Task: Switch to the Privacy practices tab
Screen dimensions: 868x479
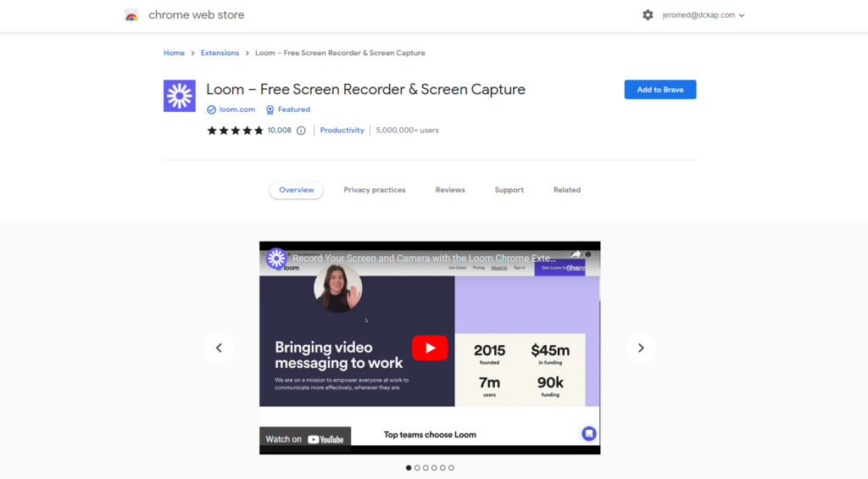Action: 374,190
